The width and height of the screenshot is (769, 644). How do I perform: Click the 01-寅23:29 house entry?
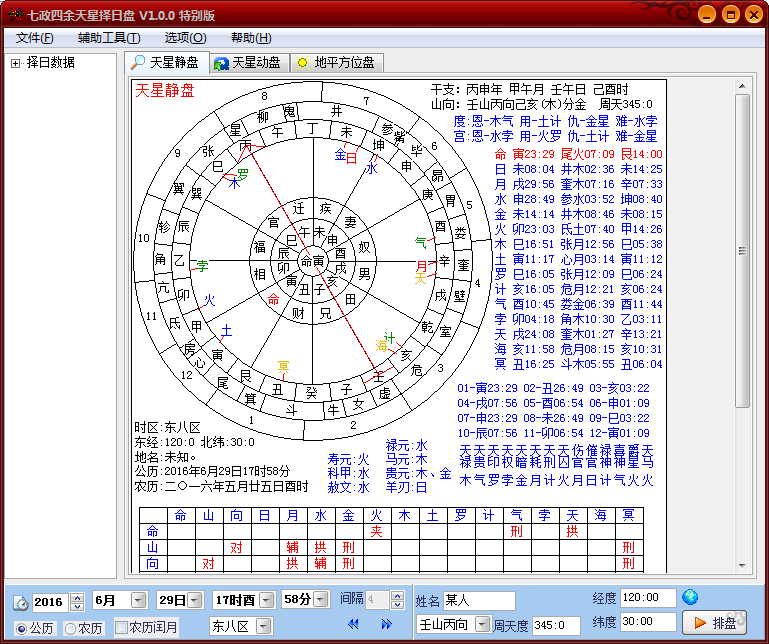click(487, 388)
